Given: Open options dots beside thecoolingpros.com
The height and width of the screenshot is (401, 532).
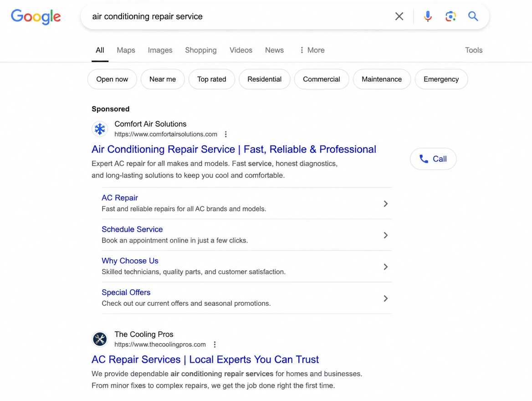Looking at the screenshot, I should pyautogui.click(x=215, y=344).
